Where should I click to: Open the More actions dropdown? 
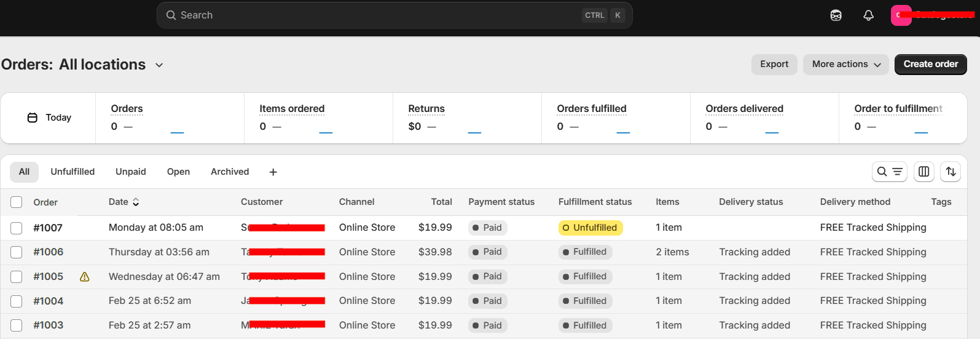(x=845, y=65)
